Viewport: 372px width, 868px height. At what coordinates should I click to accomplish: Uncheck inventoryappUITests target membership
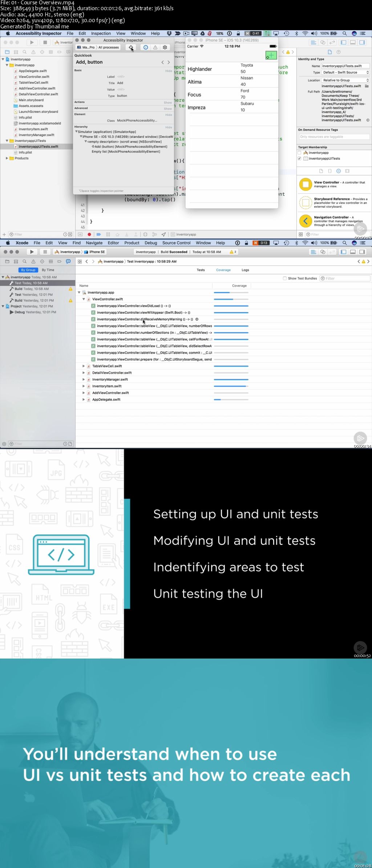click(x=299, y=159)
